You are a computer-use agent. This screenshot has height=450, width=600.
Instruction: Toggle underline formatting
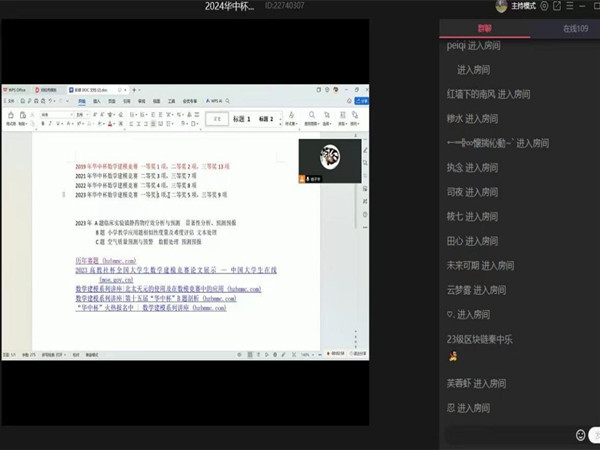[x=58, y=124]
